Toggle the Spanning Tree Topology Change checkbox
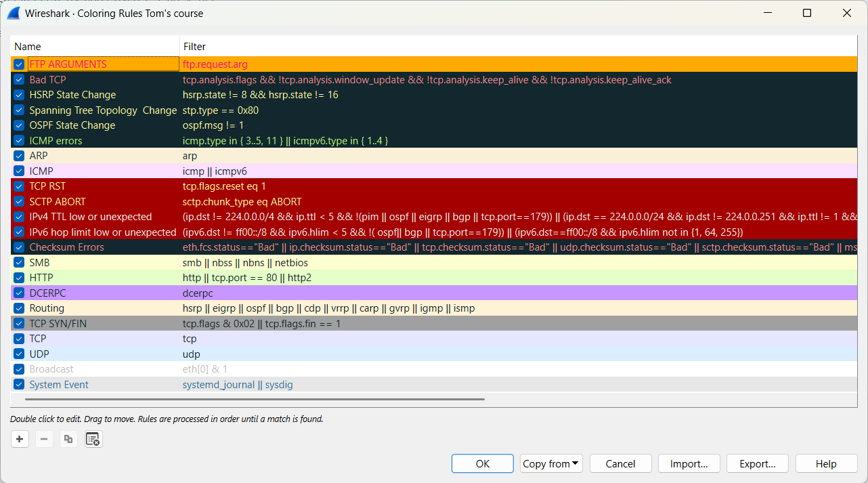This screenshot has width=868, height=483. pyautogui.click(x=19, y=110)
